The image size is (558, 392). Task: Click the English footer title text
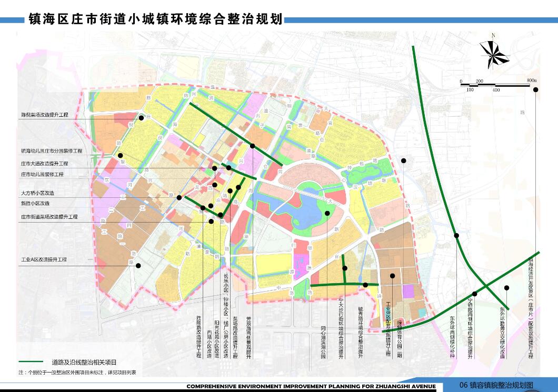tap(311, 386)
